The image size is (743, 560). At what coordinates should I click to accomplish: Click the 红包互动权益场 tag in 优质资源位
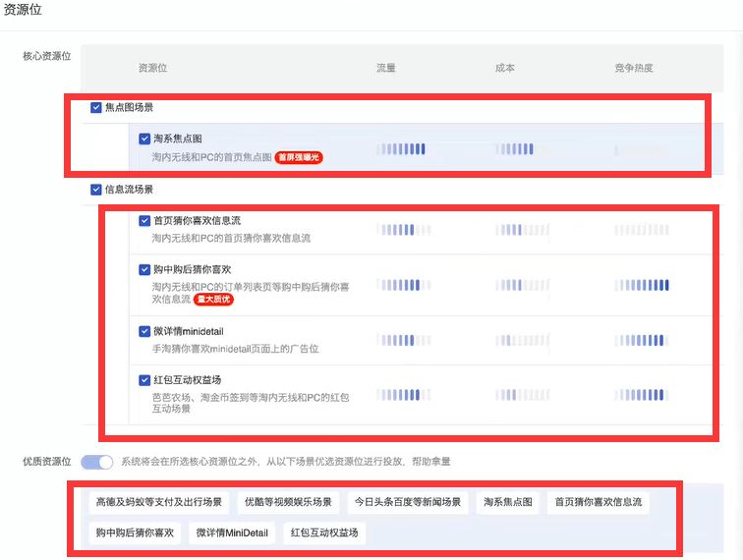tap(324, 533)
